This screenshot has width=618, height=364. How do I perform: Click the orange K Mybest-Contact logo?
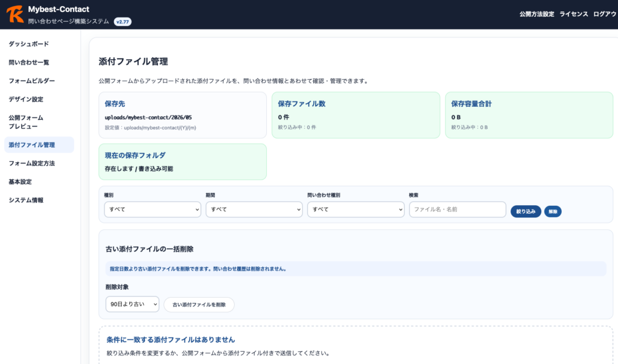[15, 14]
